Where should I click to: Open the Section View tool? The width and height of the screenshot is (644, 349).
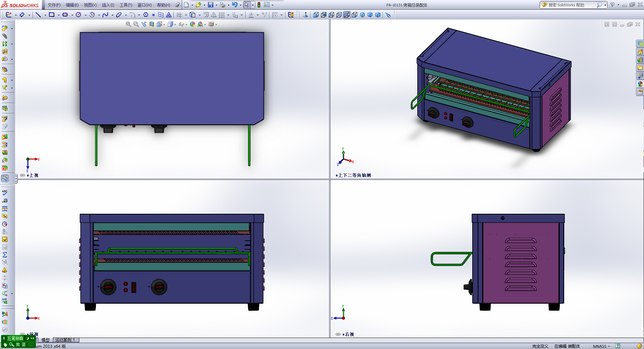(152, 24)
